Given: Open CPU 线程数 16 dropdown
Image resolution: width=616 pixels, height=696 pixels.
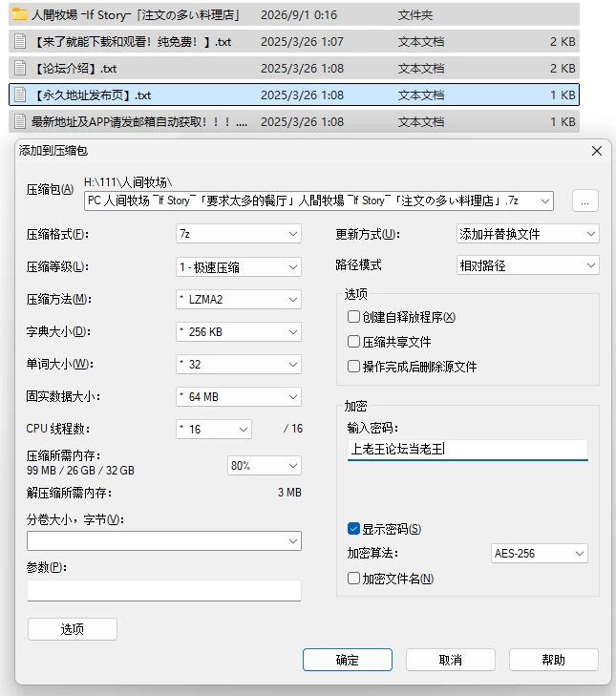Looking at the screenshot, I should [214, 429].
